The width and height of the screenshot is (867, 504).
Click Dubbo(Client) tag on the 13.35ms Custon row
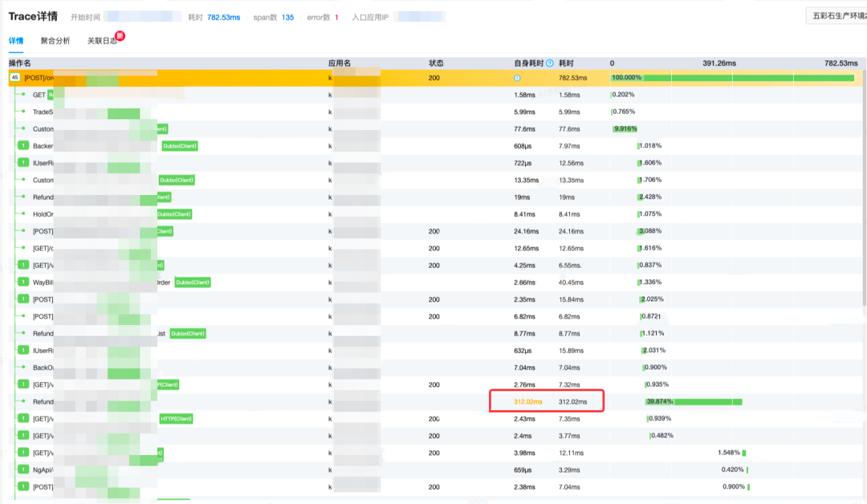[x=177, y=180]
